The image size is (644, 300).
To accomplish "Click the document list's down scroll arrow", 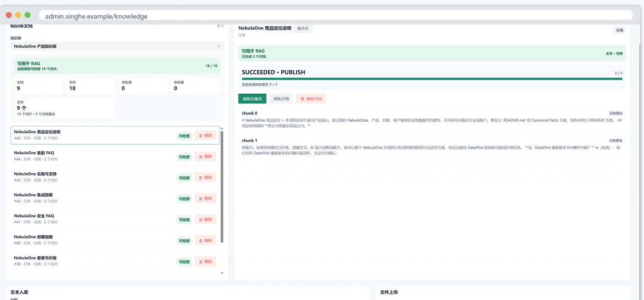I will coord(222,273).
